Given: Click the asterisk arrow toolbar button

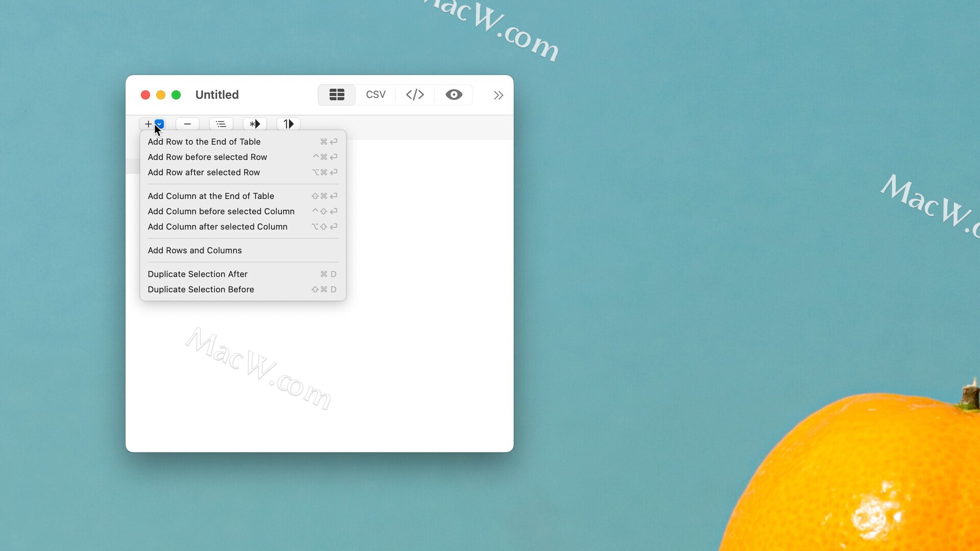Looking at the screenshot, I should coord(255,124).
